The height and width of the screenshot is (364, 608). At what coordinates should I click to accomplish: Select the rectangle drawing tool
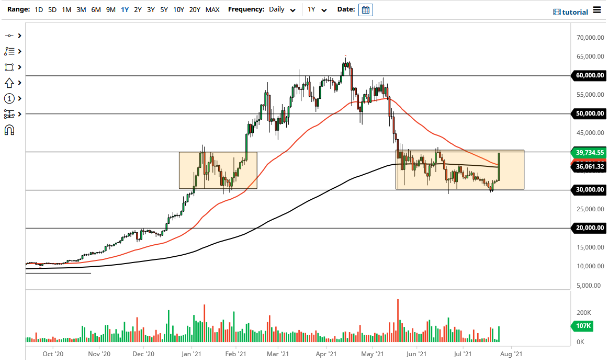[x=8, y=67]
